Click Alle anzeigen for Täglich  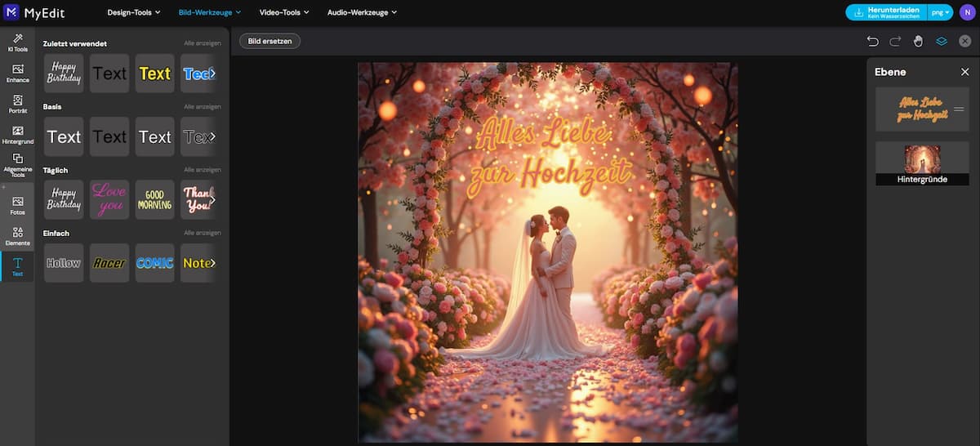point(203,170)
